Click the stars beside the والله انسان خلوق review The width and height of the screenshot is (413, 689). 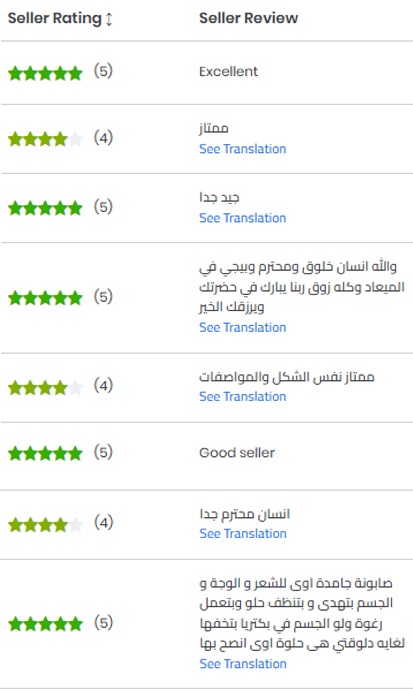click(45, 298)
